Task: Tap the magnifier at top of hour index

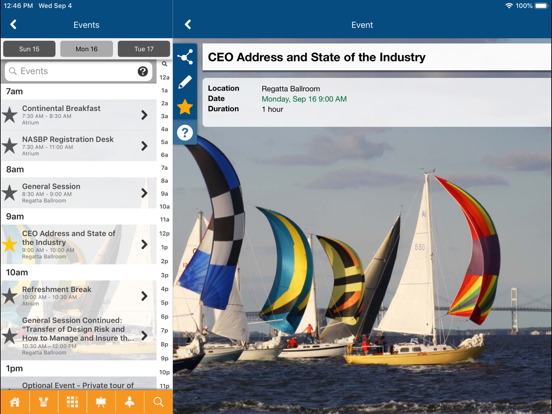Action: point(164,64)
